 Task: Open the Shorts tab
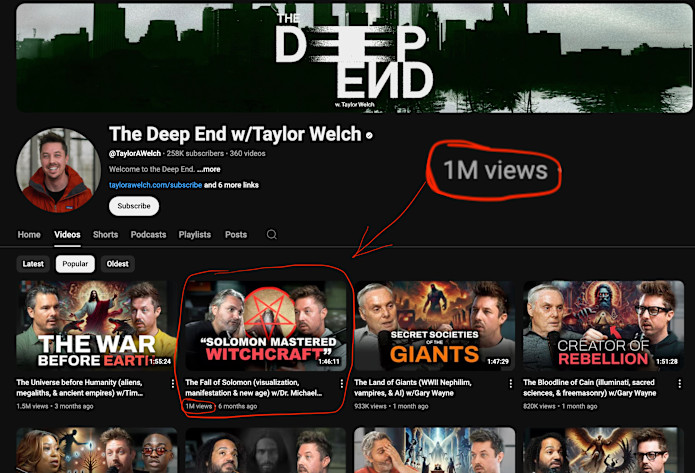[x=105, y=235]
